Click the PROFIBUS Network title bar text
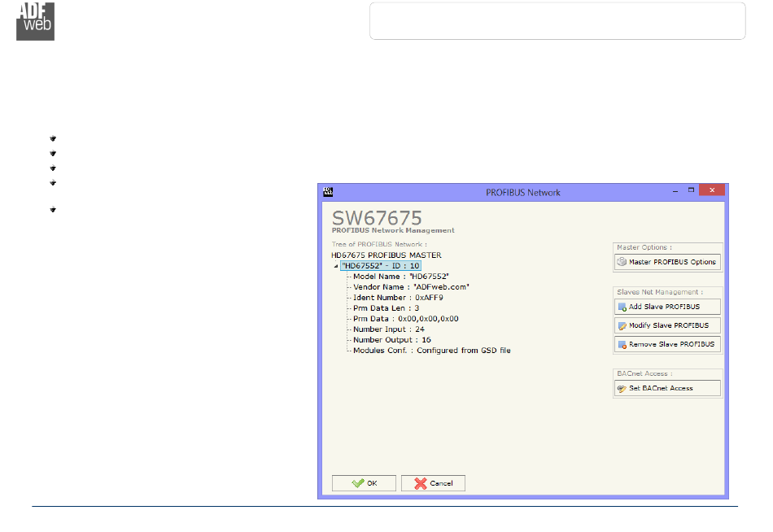This screenshot has height=532, width=773. [x=523, y=193]
